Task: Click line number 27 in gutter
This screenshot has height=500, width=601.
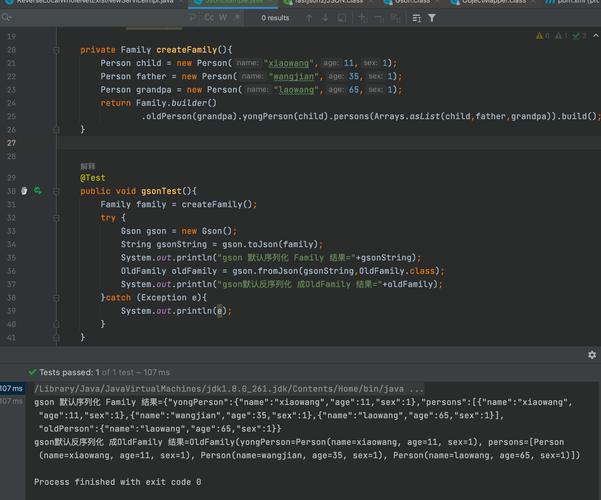Action: click(11, 143)
